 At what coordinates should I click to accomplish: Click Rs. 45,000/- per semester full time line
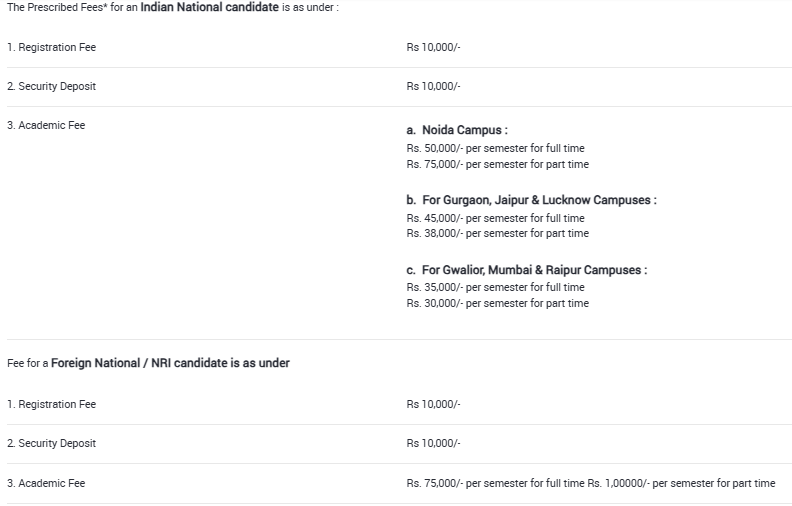click(495, 218)
